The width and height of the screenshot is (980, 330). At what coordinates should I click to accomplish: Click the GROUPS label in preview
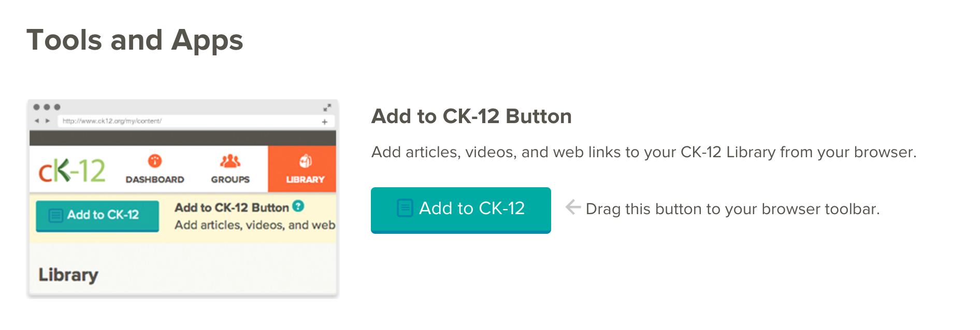(x=230, y=179)
